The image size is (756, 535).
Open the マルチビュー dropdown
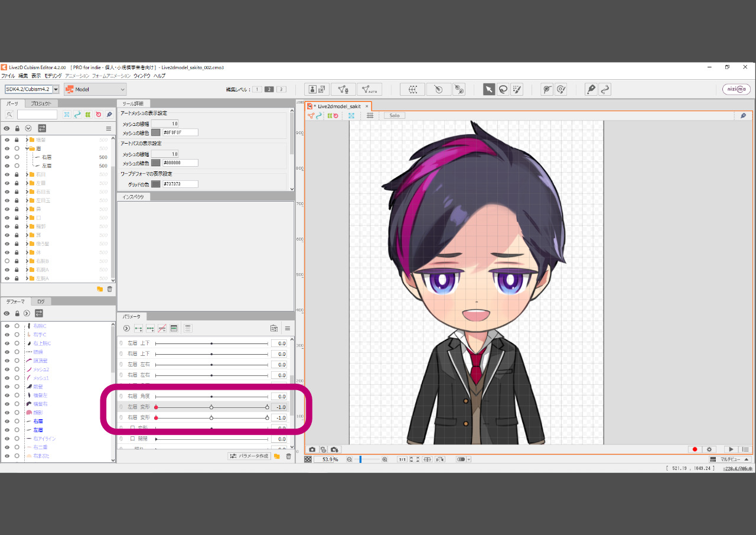point(730,459)
